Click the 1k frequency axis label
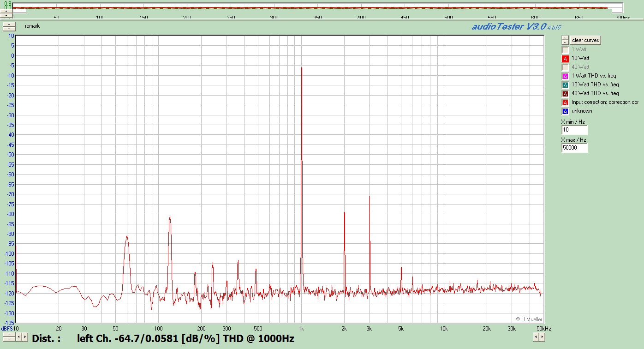This screenshot has width=644, height=349. coord(301,328)
